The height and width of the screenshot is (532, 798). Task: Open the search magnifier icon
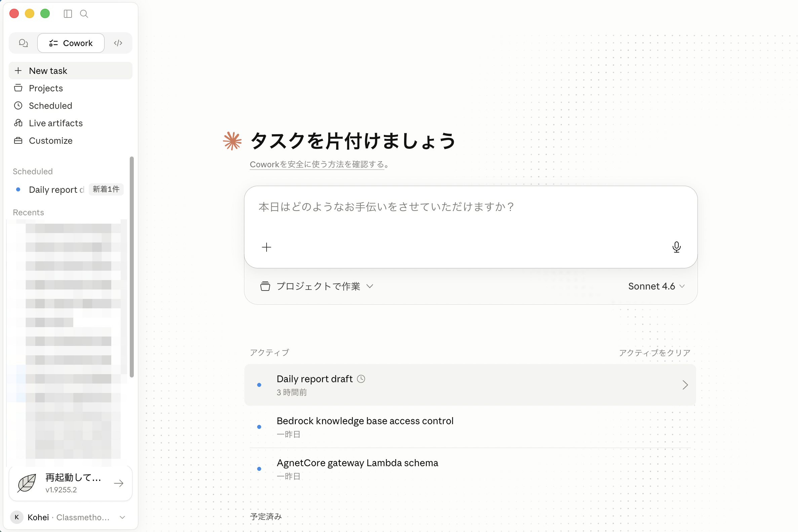(84, 13)
